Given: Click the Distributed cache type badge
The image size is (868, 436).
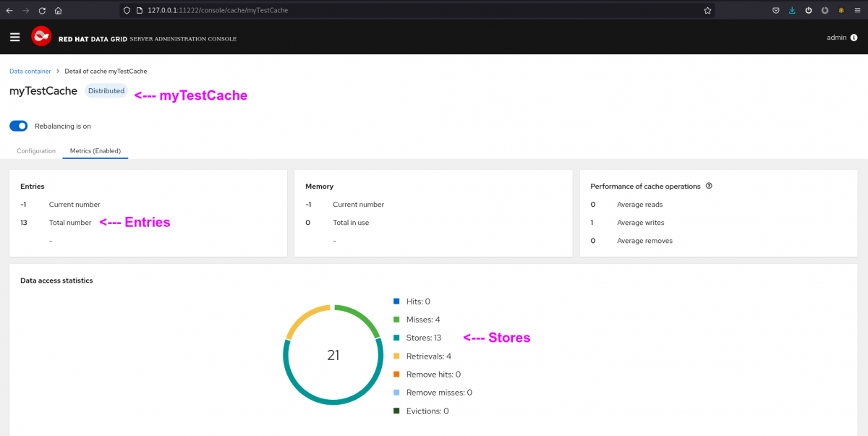Looking at the screenshot, I should pyautogui.click(x=106, y=91).
